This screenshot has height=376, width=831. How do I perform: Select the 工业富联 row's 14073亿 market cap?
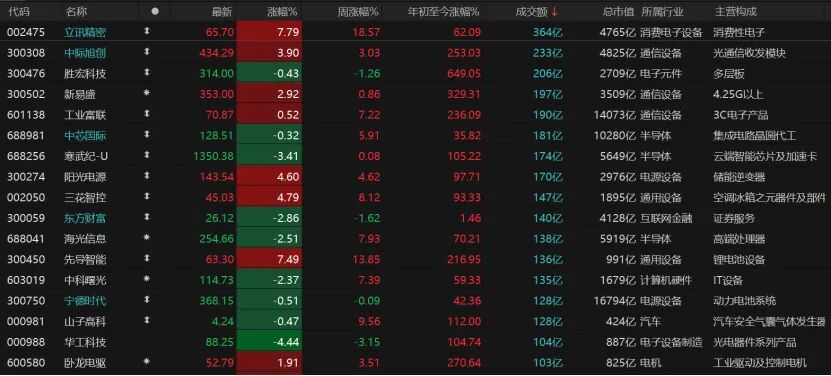614,115
